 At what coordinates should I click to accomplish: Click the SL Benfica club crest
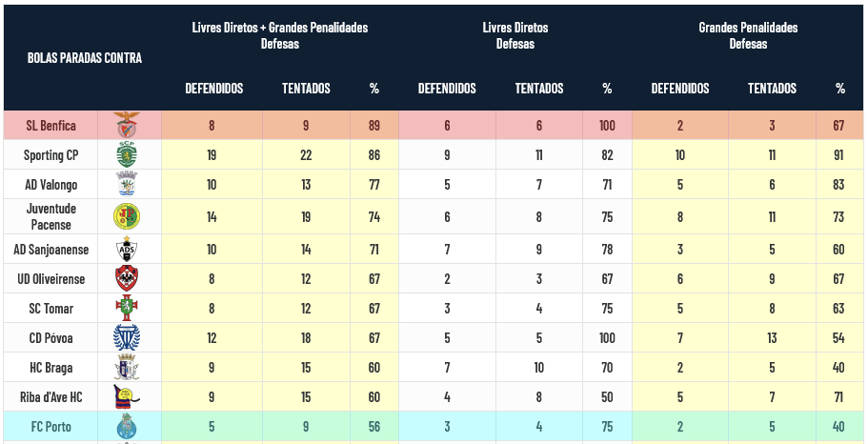[x=127, y=125]
